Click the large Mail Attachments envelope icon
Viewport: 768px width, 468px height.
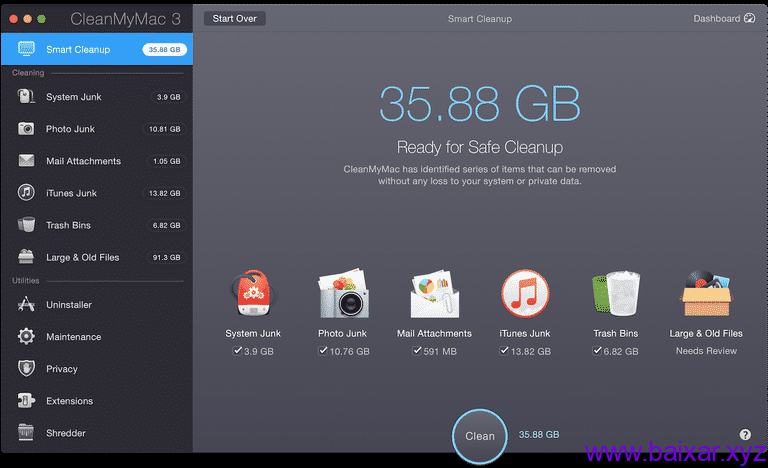pos(434,294)
